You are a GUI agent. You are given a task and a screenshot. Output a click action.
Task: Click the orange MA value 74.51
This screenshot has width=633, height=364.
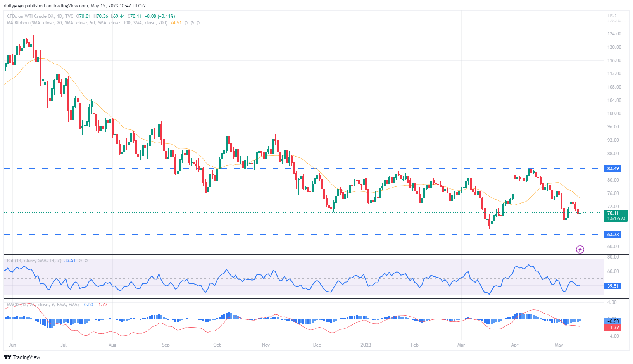(x=176, y=23)
